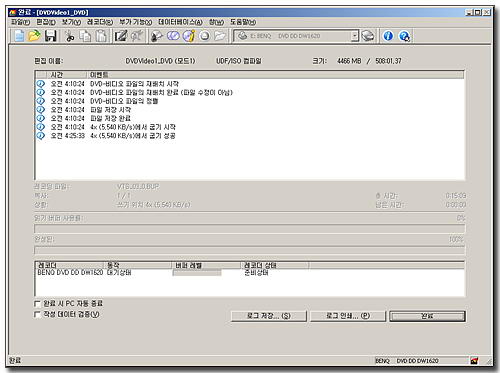Select the 4x (5,540 KB/s) burn success log entry

tap(133, 136)
